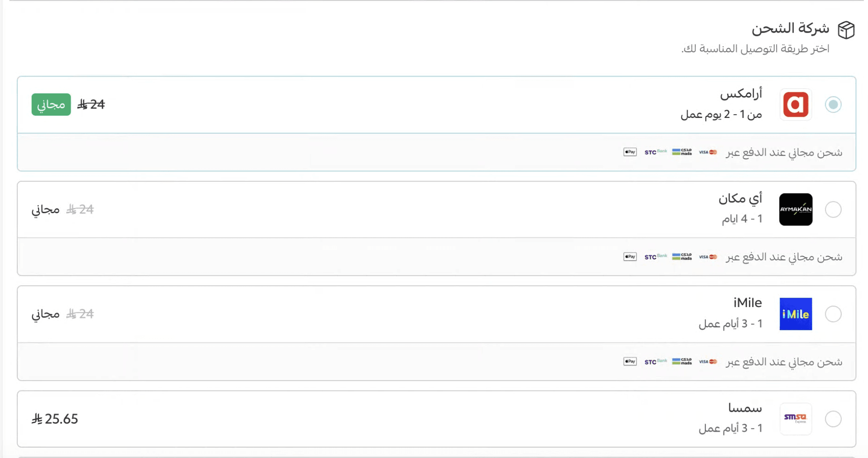Click the Aramex red logo icon
This screenshot has width=868, height=458.
tap(796, 105)
